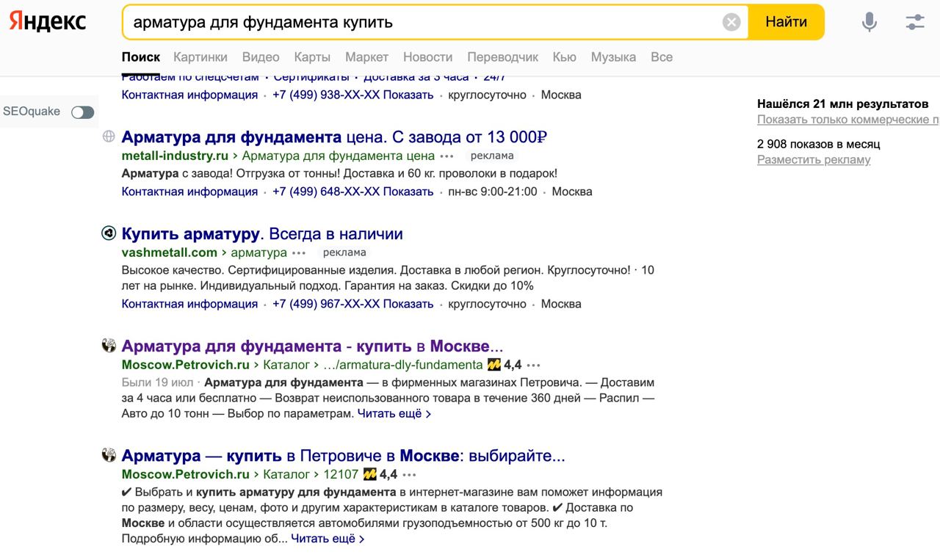The height and width of the screenshot is (560, 940).
Task: Open the three-dot menu for vashmetall.com ad
Action: click(299, 253)
